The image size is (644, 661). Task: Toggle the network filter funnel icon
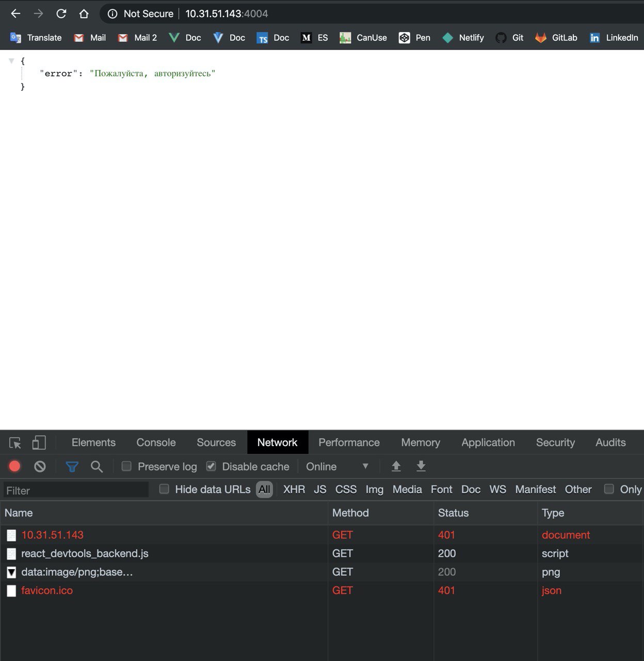tap(72, 467)
